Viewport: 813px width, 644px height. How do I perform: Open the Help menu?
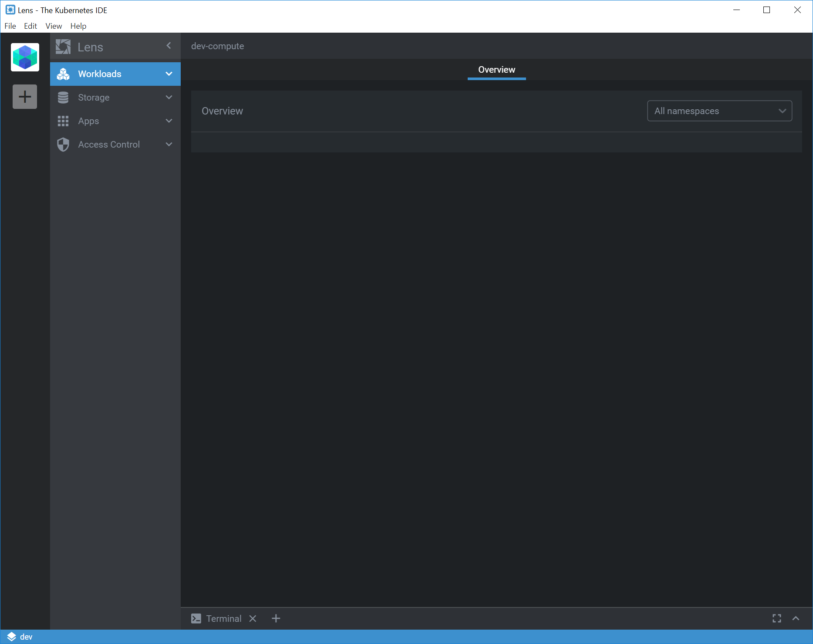[78, 26]
